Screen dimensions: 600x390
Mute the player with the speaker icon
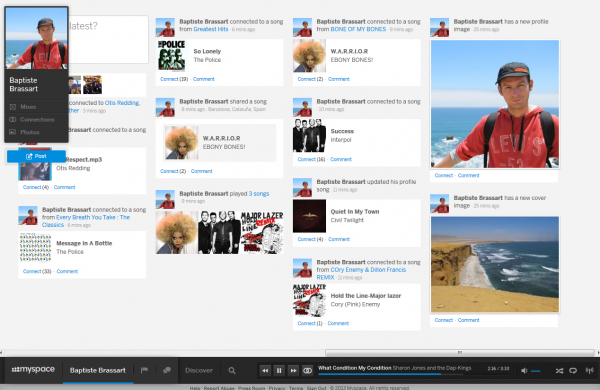click(524, 370)
